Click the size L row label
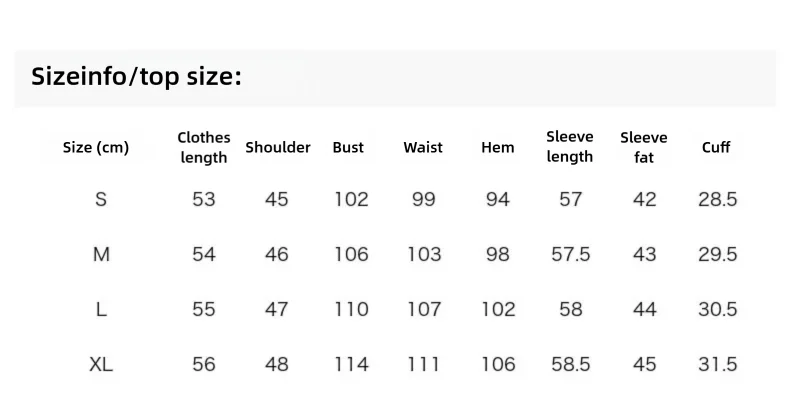 tap(101, 309)
